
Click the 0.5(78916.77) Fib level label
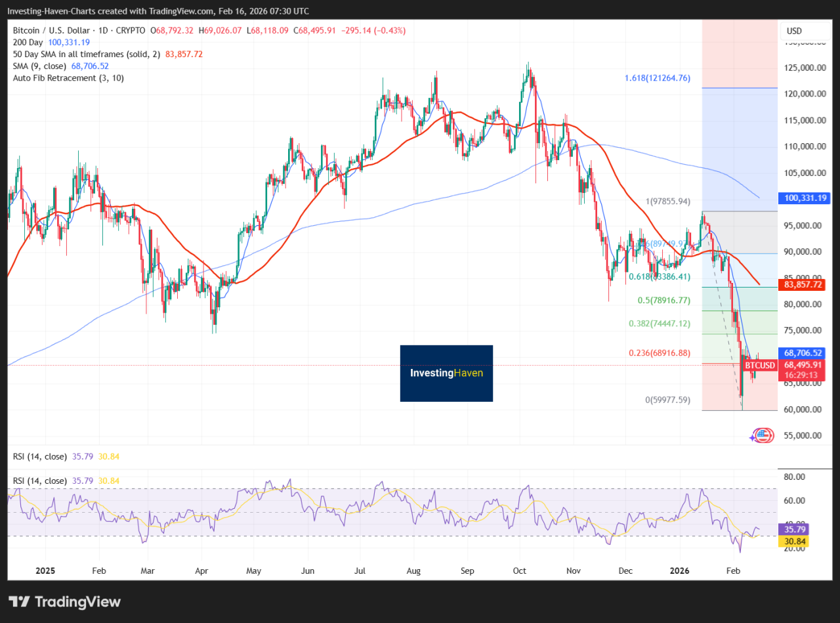(663, 301)
